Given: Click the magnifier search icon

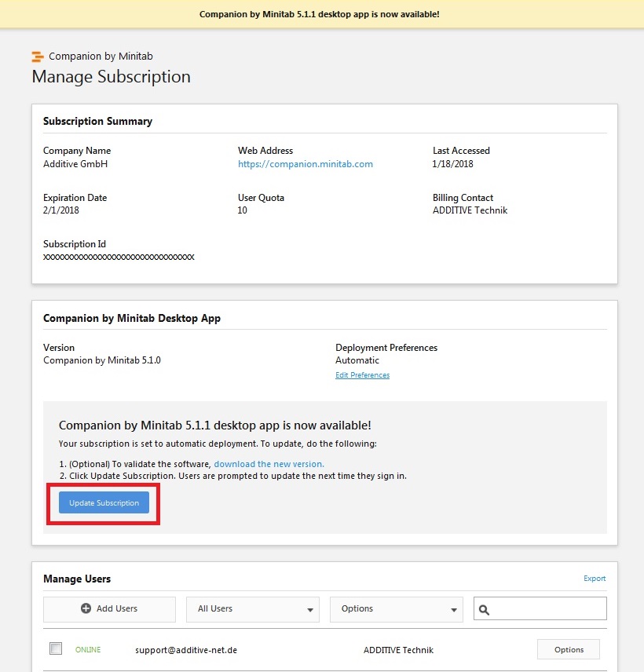Looking at the screenshot, I should 484,609.
